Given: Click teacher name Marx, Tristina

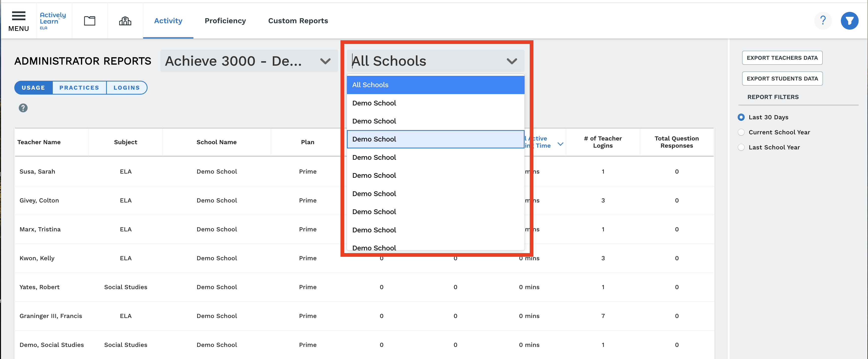Looking at the screenshot, I should (40, 229).
